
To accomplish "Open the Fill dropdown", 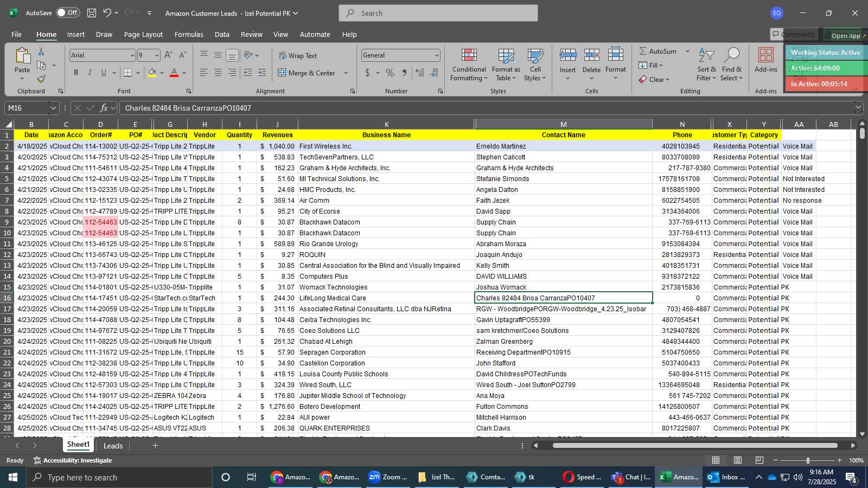I will (x=651, y=65).
